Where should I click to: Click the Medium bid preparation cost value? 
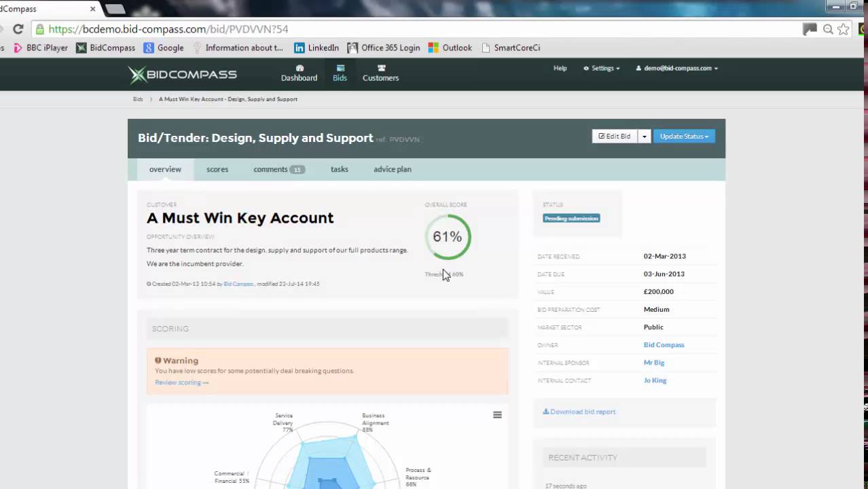click(657, 309)
